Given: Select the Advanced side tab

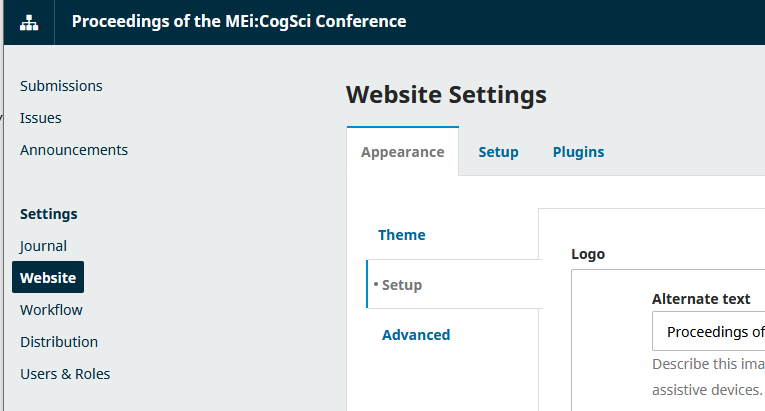Looking at the screenshot, I should (416, 335).
